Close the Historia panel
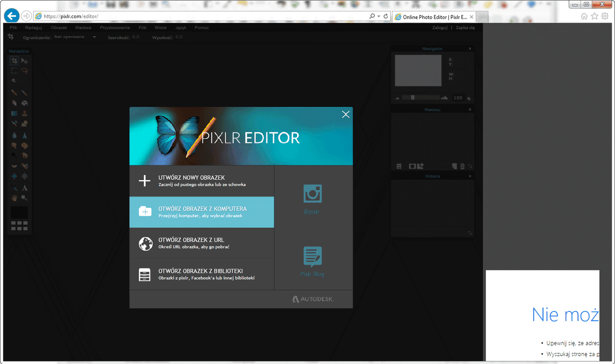 (470, 176)
